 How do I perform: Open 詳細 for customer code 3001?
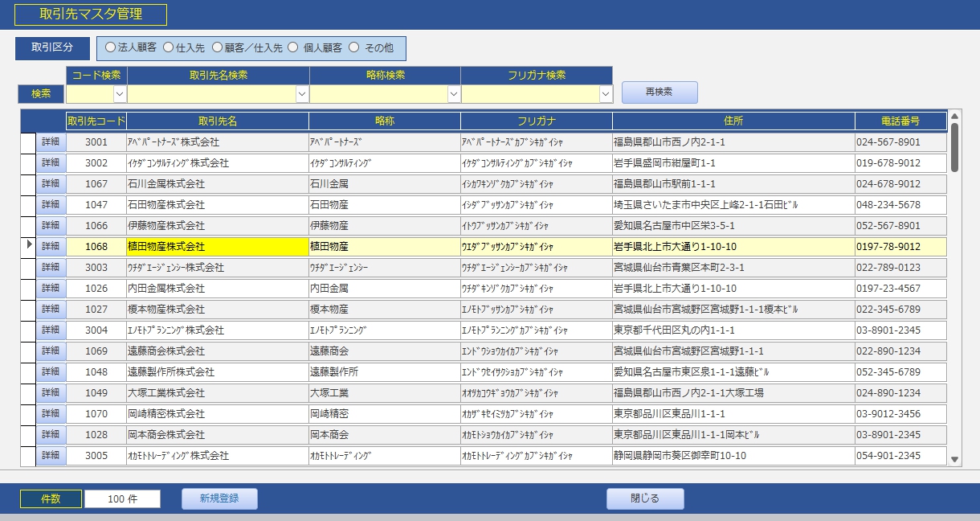coord(51,142)
